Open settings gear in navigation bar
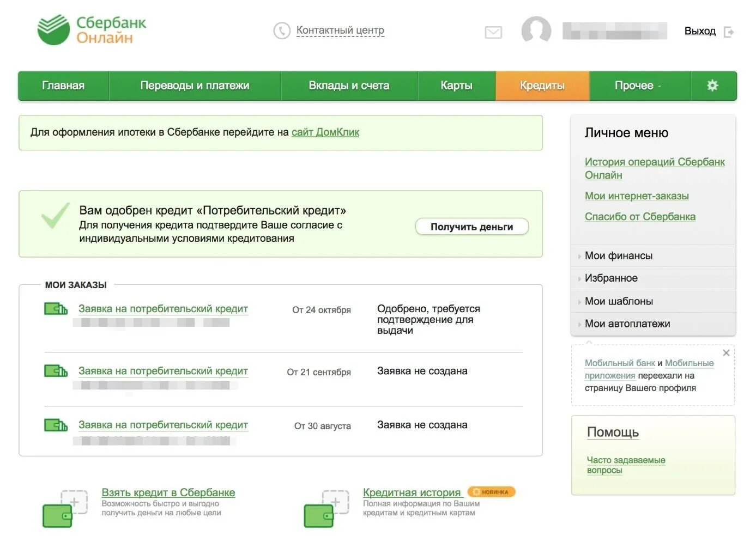 (712, 86)
